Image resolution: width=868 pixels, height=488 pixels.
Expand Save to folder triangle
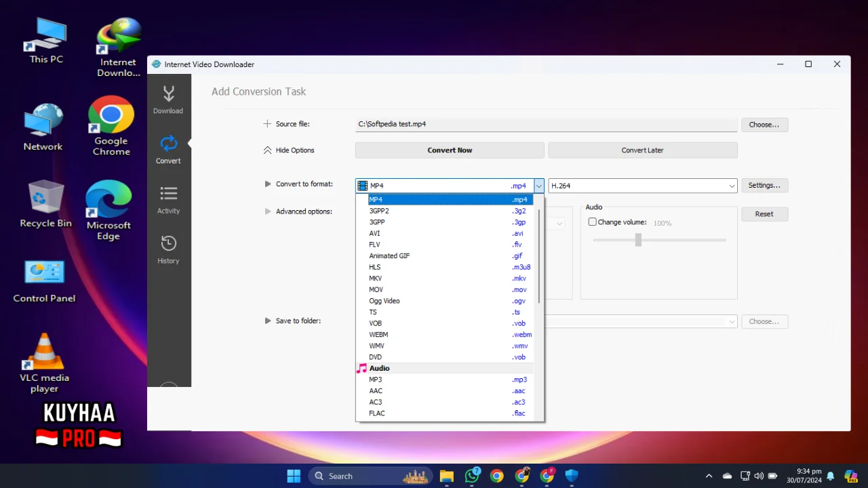click(x=268, y=321)
